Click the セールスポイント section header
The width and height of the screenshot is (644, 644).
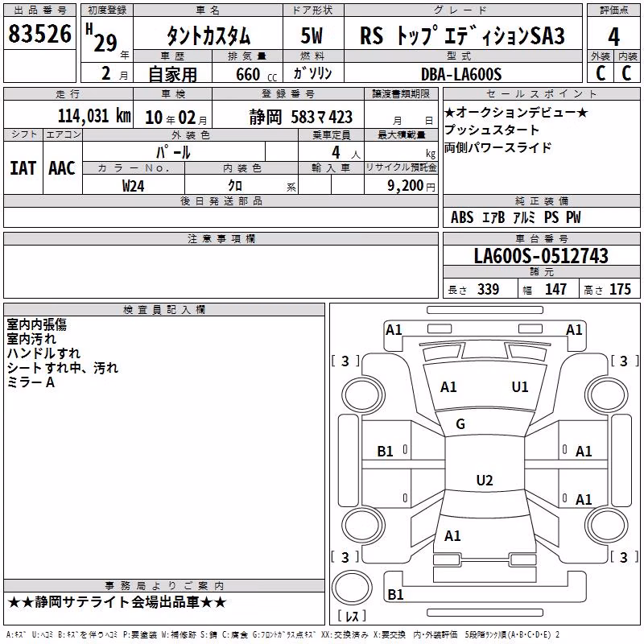click(541, 93)
